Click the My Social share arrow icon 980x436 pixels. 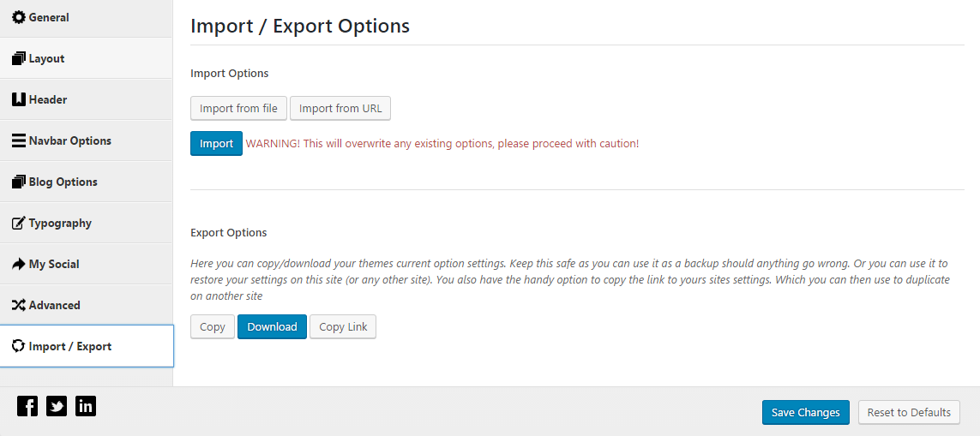click(x=18, y=264)
